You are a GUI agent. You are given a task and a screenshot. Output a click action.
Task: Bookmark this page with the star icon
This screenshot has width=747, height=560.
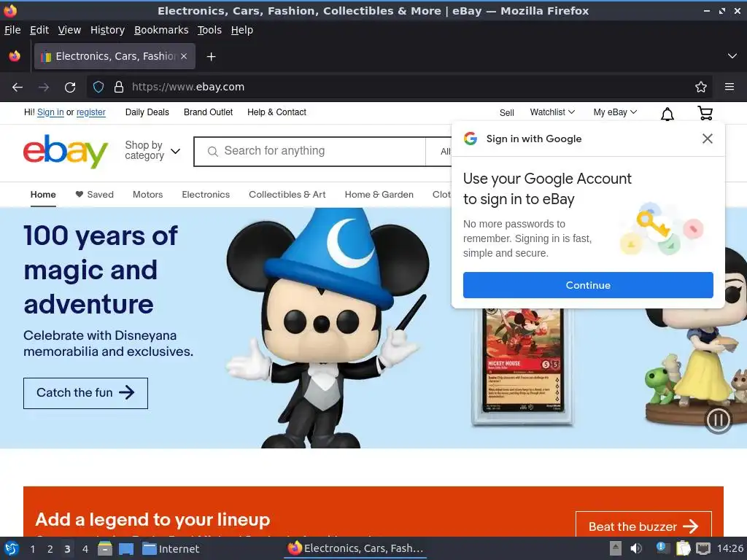(x=701, y=87)
